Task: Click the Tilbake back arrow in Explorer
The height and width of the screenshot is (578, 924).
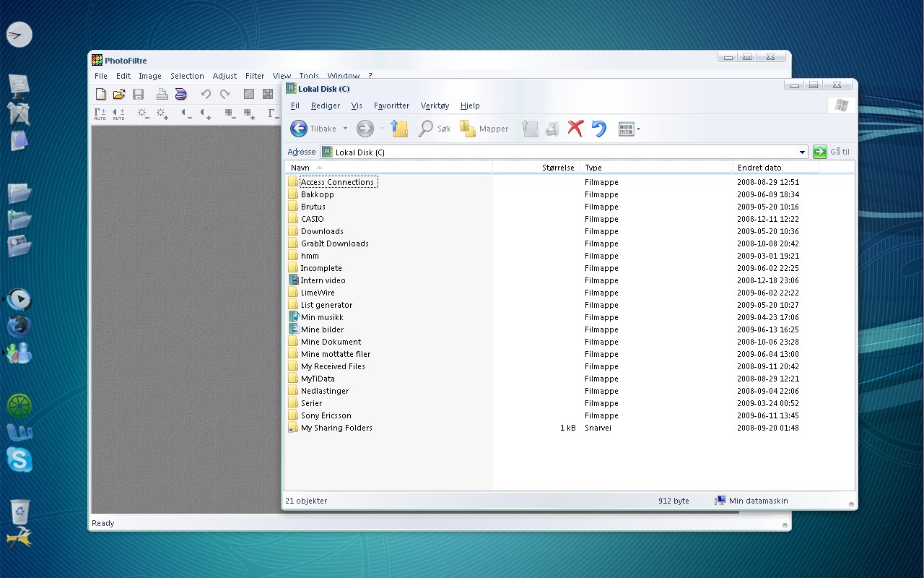Action: [x=313, y=129]
